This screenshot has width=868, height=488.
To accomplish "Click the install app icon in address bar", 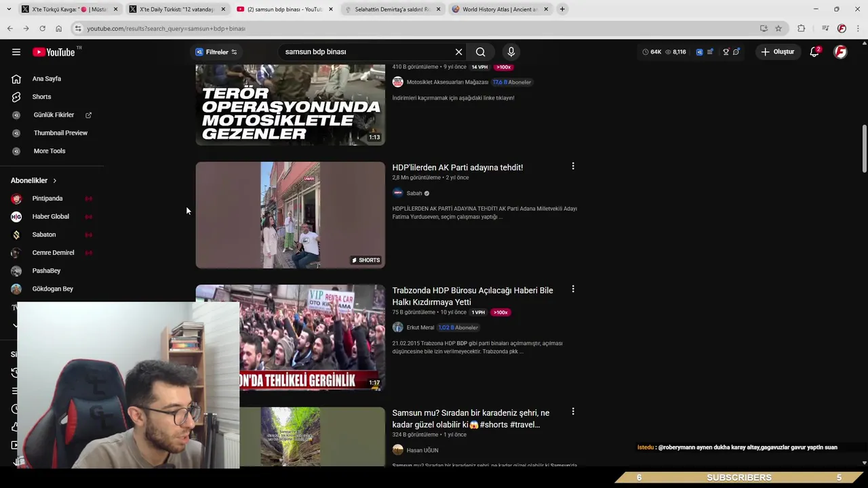I will [764, 28].
